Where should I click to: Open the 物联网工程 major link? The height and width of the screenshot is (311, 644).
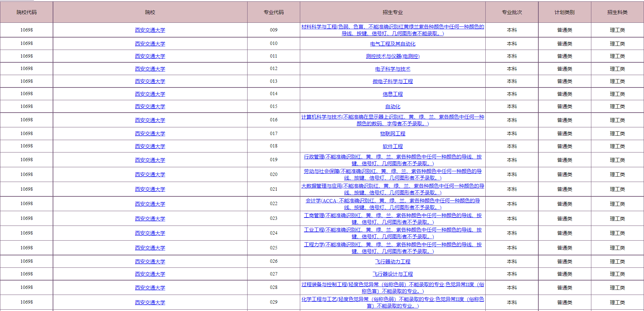pyautogui.click(x=392, y=134)
